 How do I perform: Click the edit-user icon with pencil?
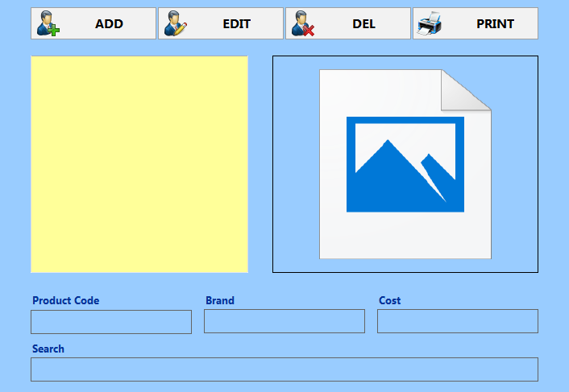(x=175, y=23)
